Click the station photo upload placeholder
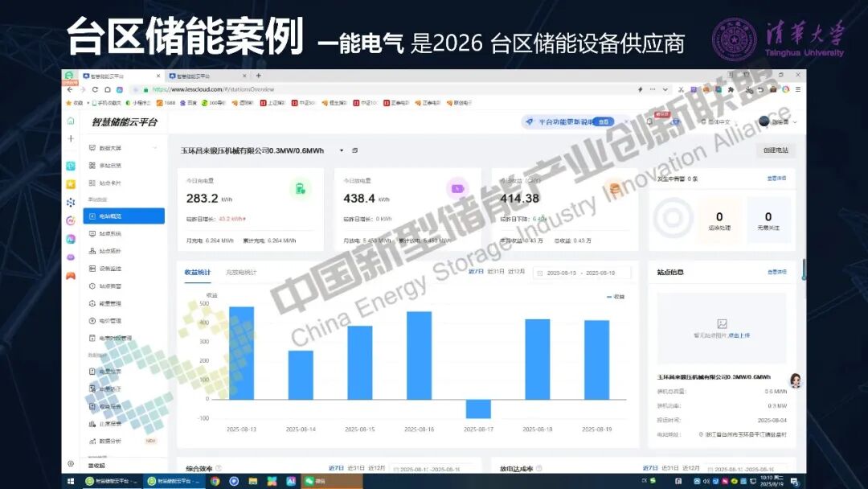Image resolution: width=868 pixels, height=489 pixels. [721, 328]
